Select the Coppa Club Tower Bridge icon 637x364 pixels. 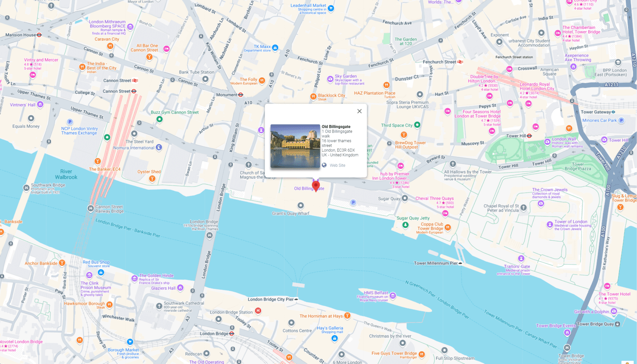click(448, 228)
